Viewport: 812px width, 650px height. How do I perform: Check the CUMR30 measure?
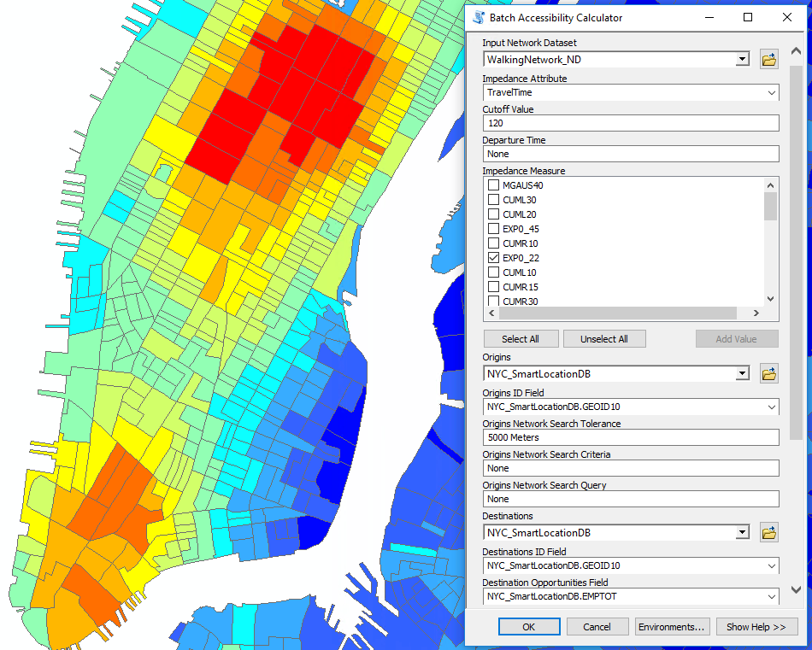[493, 301]
